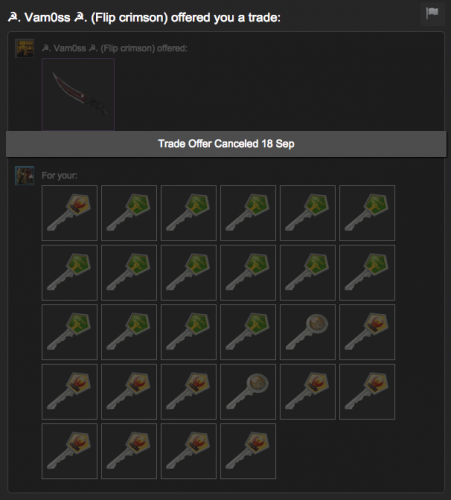Select the third green key in row two

[x=189, y=273]
